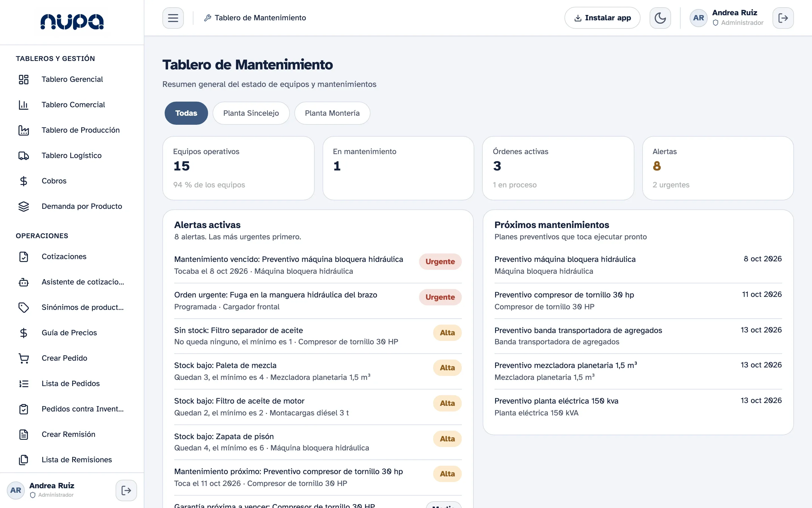This screenshot has height=508, width=812.
Task: Open the Alertas summary card
Action: point(718,168)
